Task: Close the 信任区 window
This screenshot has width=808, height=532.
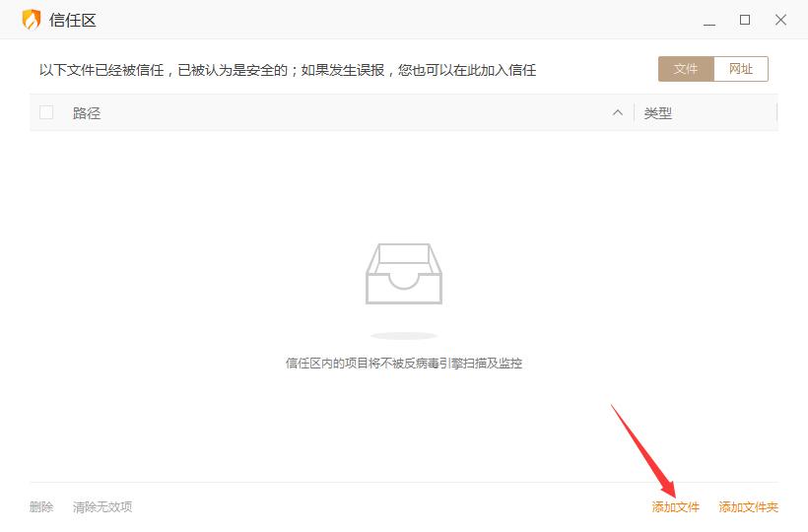Action: (780, 20)
